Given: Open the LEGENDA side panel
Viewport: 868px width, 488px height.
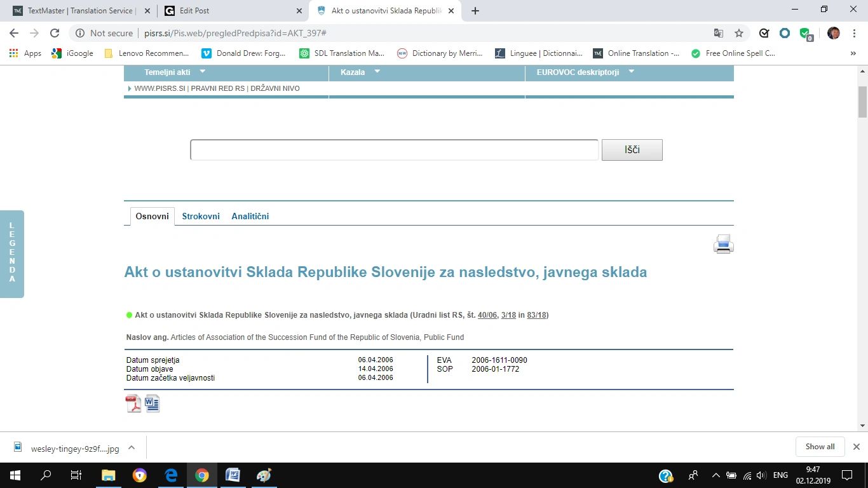Looking at the screenshot, I should point(12,253).
